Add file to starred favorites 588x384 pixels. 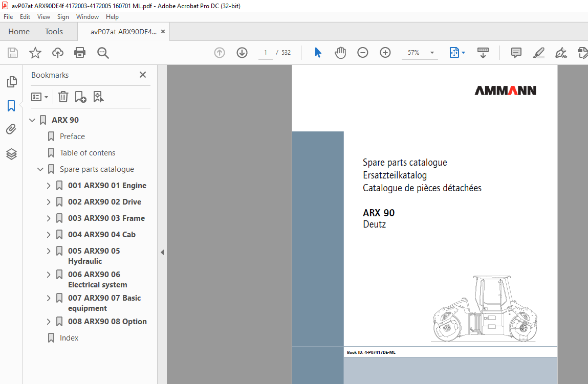pos(35,53)
